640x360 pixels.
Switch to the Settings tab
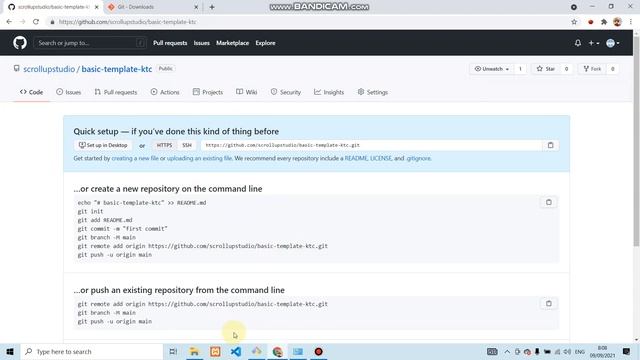pos(373,92)
